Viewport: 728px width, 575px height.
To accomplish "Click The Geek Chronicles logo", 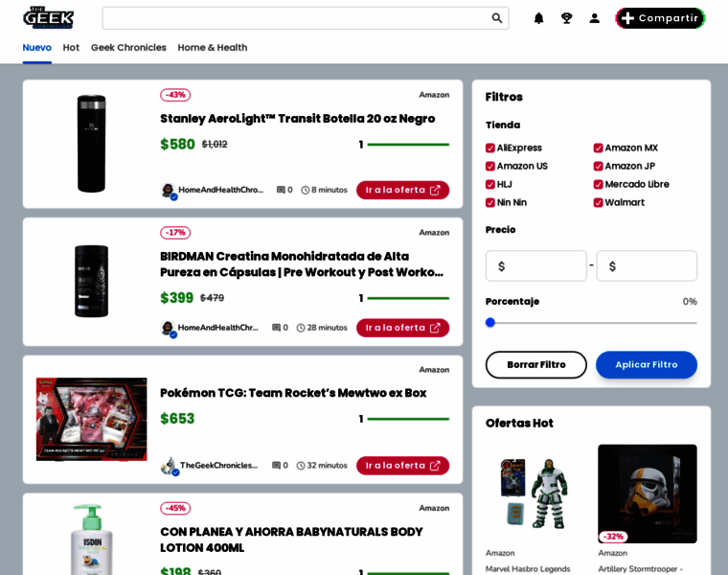I will 48,17.
